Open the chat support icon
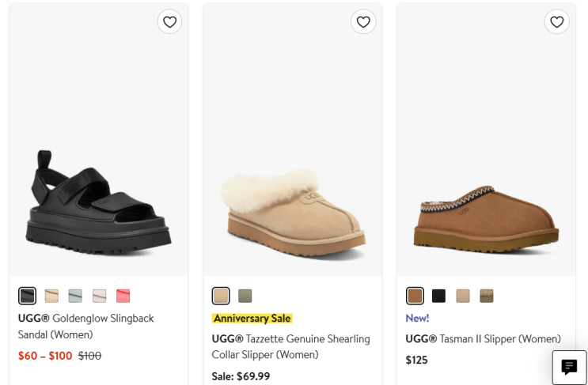Viewport: 588px width, 385px height. 569,367
